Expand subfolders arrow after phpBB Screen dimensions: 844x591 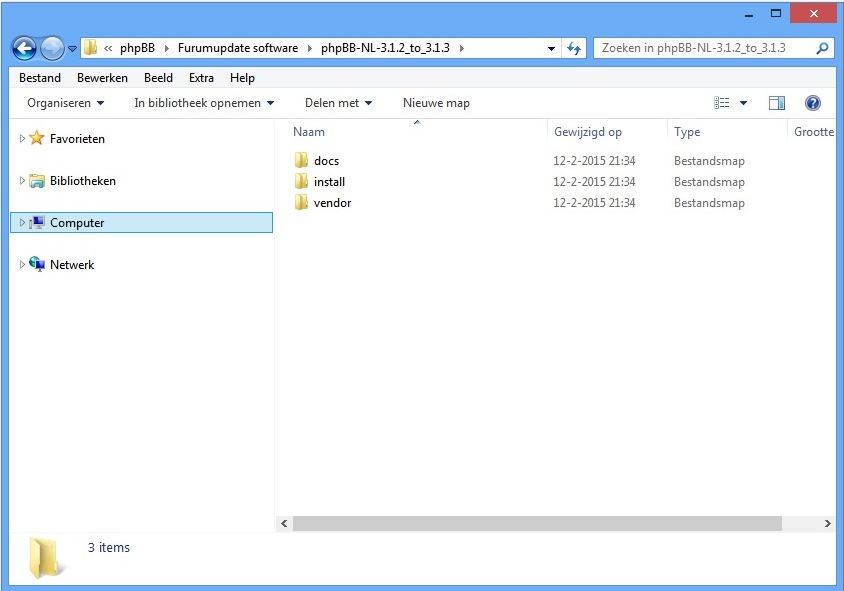[166, 48]
